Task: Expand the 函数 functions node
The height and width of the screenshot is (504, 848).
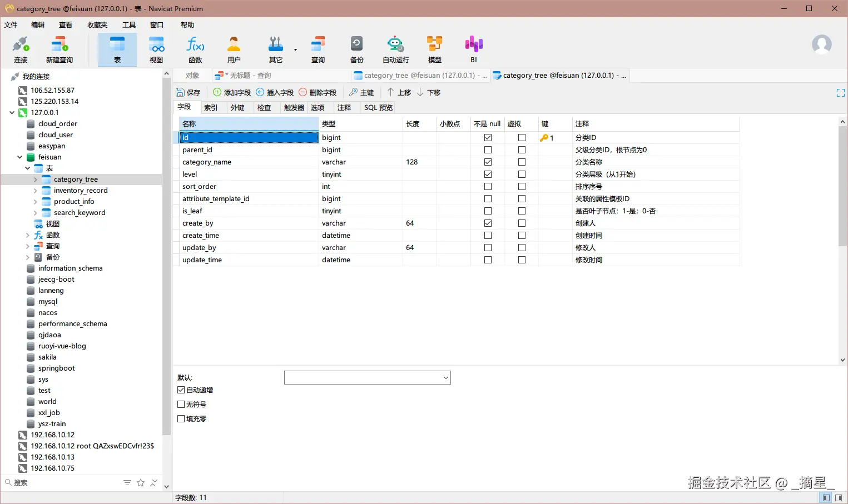Action: [x=27, y=235]
